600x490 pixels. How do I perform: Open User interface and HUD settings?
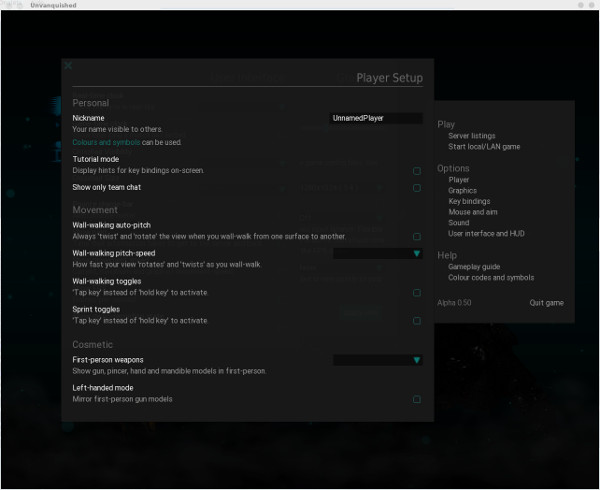click(x=486, y=234)
